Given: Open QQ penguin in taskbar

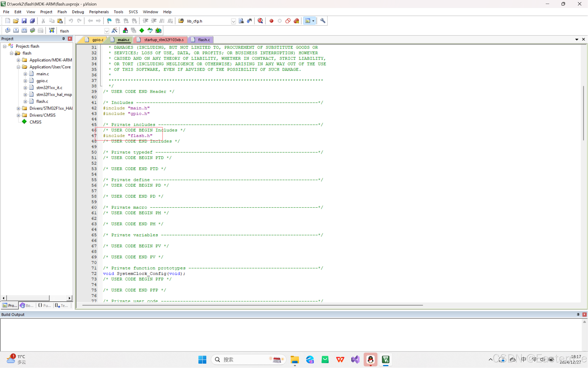Looking at the screenshot, I should pyautogui.click(x=370, y=359).
